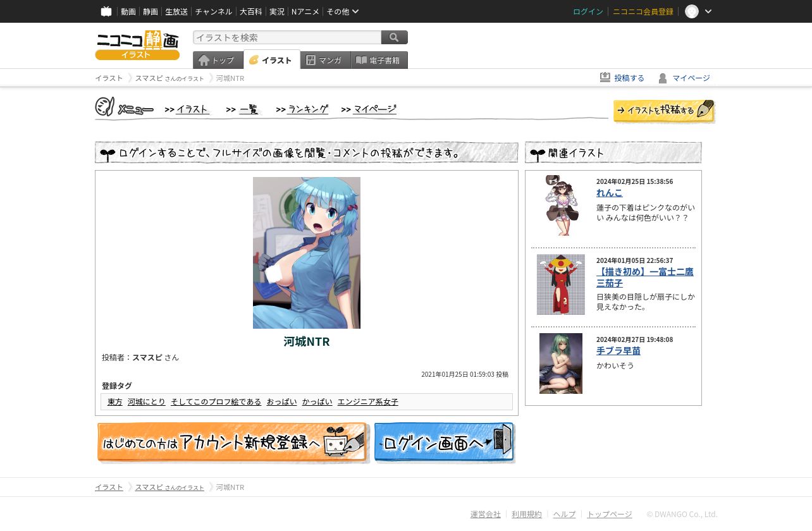Open チャンネル in top navigation
The image size is (812, 531).
(214, 11)
